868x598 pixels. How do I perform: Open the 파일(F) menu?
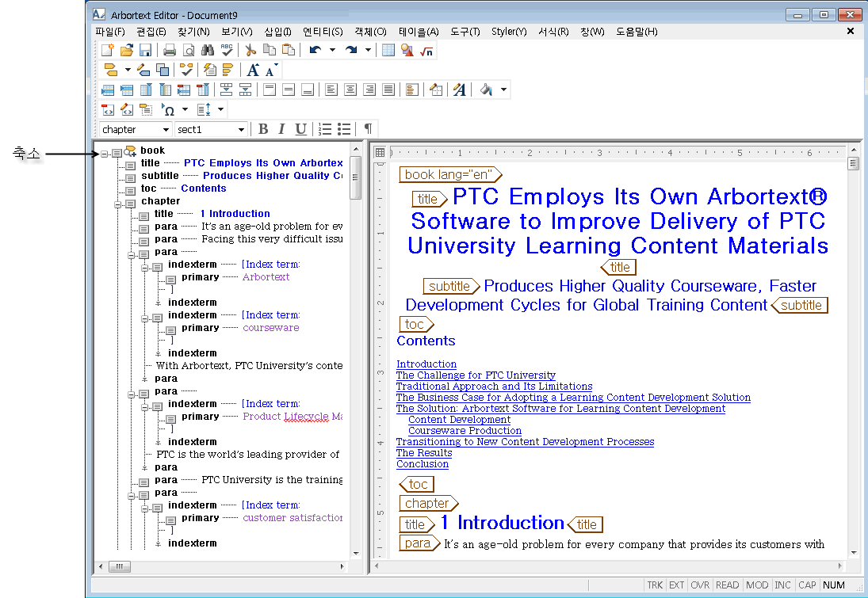(110, 32)
